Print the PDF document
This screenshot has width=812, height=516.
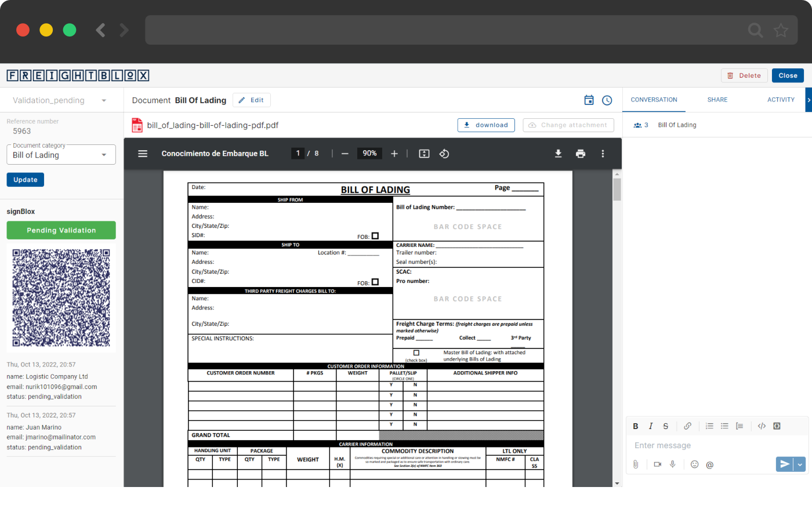point(581,154)
